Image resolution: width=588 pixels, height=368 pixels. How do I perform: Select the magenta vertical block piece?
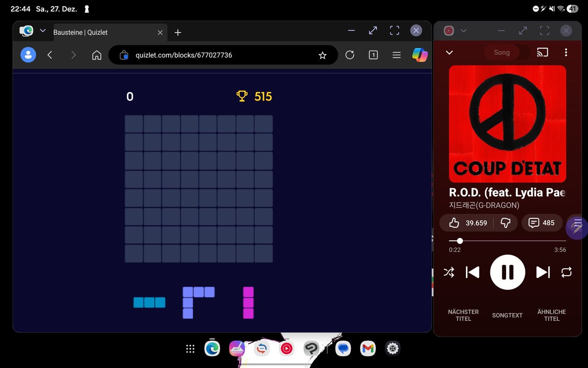[248, 303]
